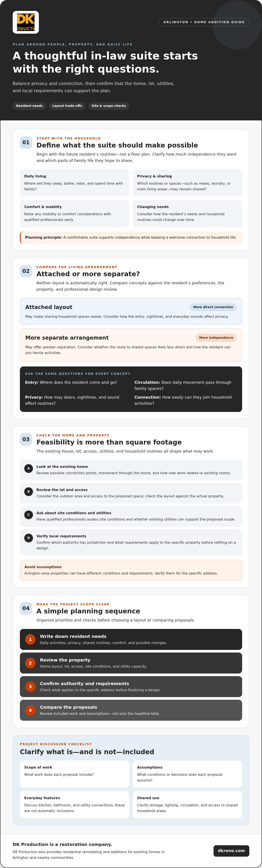Click the 04 section number badge
Viewport: 262px width, 868px height.
(26, 608)
